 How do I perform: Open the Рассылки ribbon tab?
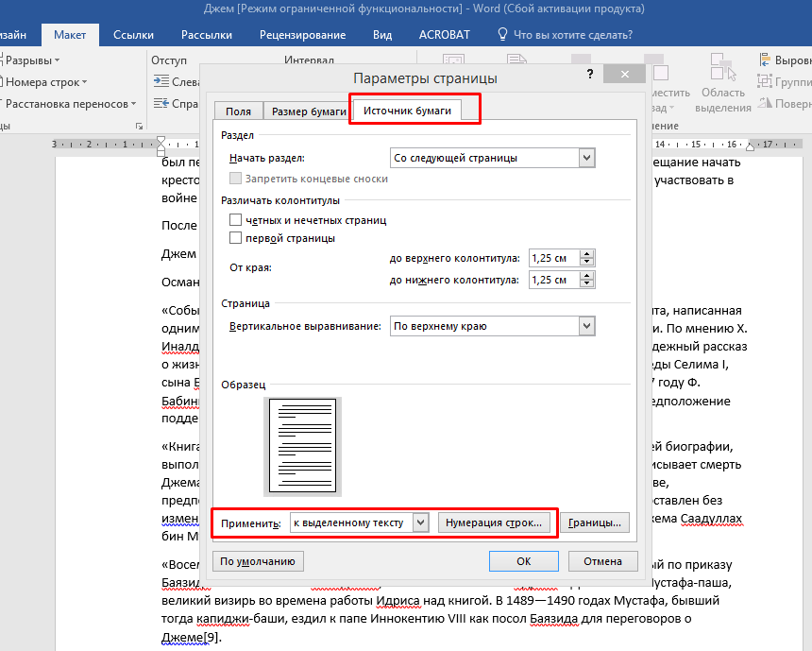click(x=207, y=35)
